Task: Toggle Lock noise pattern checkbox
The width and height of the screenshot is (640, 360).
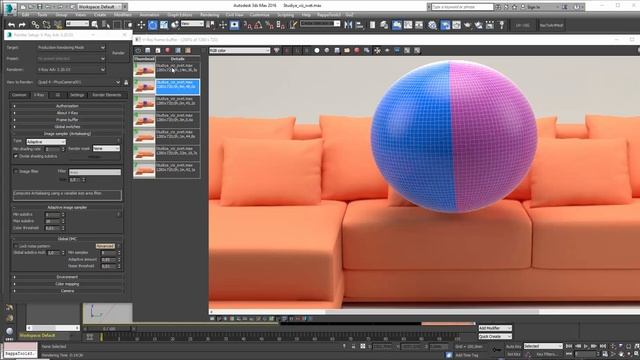Action: [16, 246]
